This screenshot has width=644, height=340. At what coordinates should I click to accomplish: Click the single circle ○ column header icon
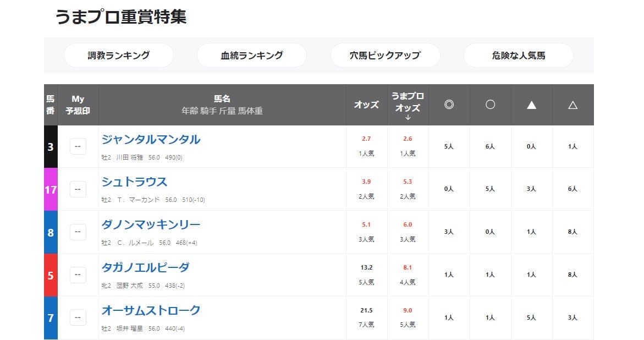click(490, 105)
